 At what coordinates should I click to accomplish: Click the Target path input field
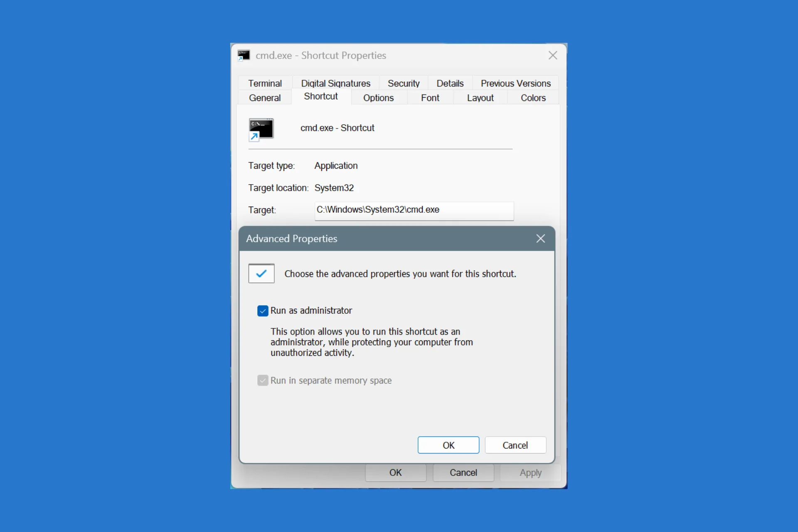point(414,211)
